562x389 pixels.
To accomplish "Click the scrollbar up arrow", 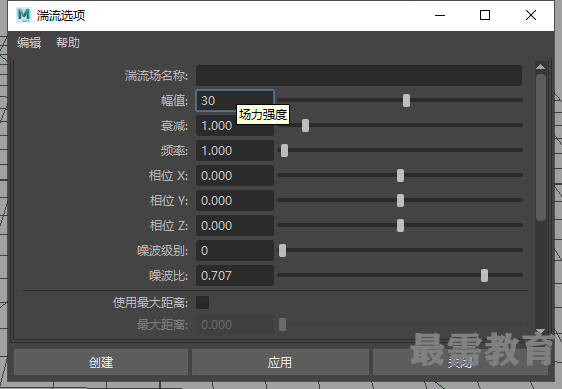I will point(540,67).
